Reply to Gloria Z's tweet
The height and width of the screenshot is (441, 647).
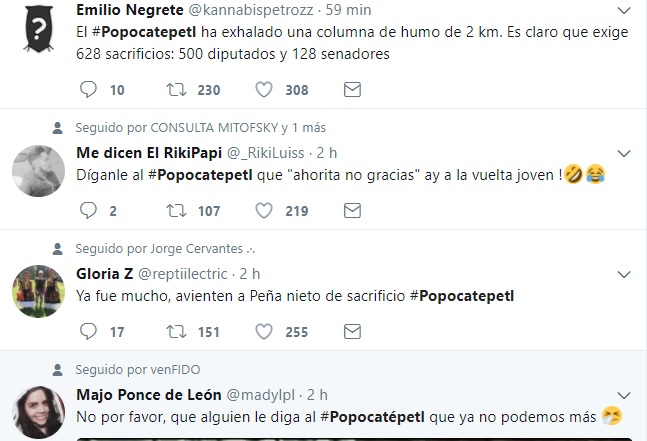(x=88, y=332)
